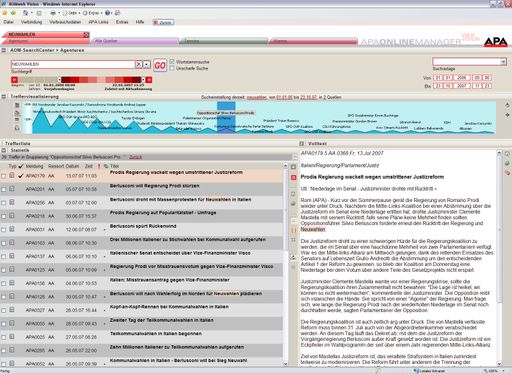Switch to the green sources tab

pyautogui.click(x=224, y=41)
